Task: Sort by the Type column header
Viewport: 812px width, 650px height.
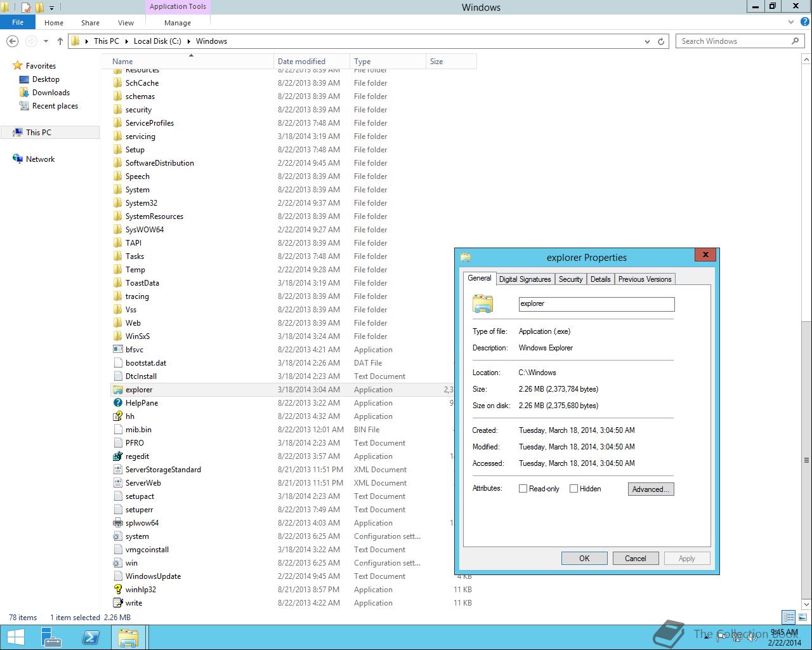Action: pos(388,62)
